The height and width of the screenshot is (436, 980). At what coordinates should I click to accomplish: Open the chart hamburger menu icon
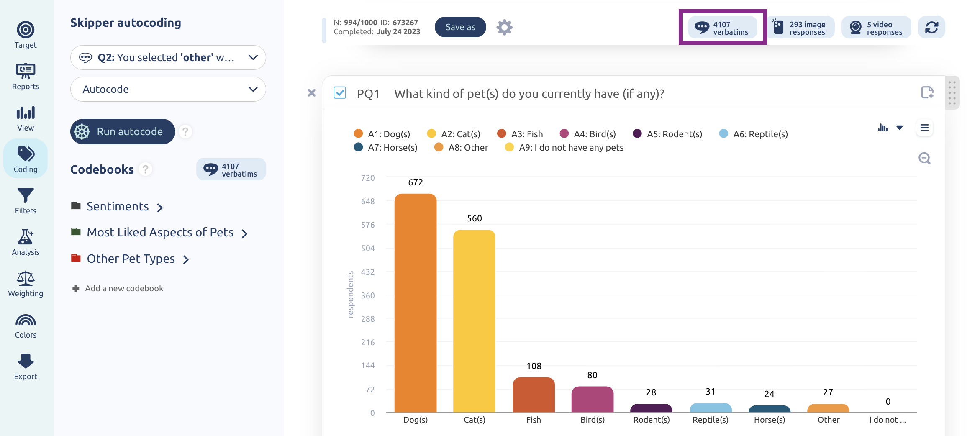coord(925,128)
